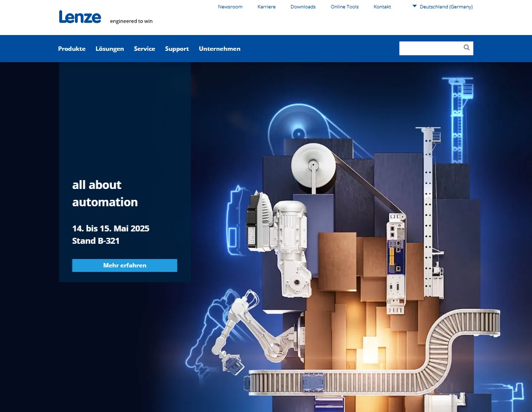Expand the Deutschland (Germany) country selector
The width and height of the screenshot is (532, 412).
pos(442,7)
